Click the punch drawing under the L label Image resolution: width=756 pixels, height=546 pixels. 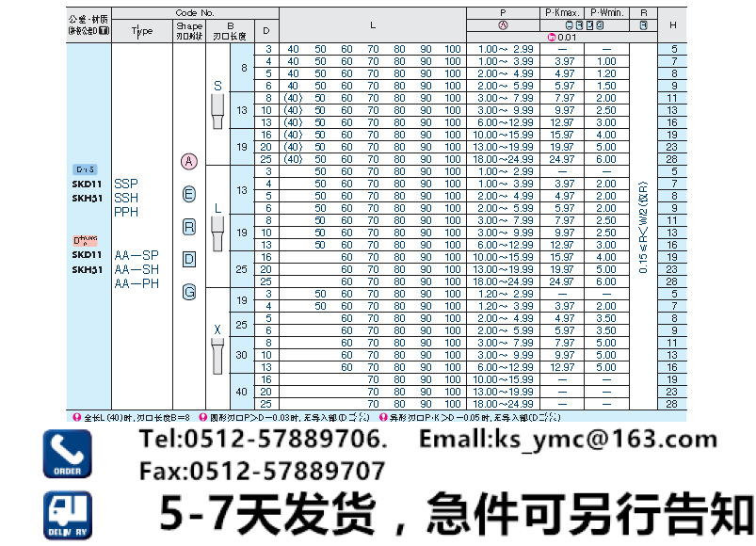click(x=217, y=233)
